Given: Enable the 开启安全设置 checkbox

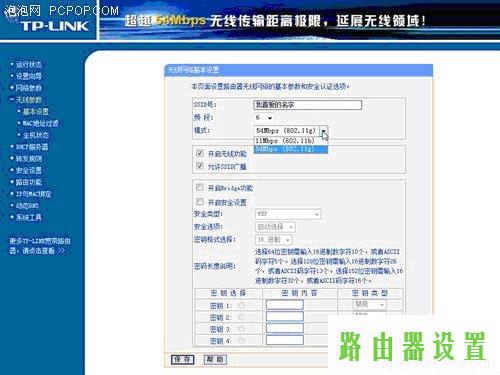Looking at the screenshot, I should tap(200, 201).
